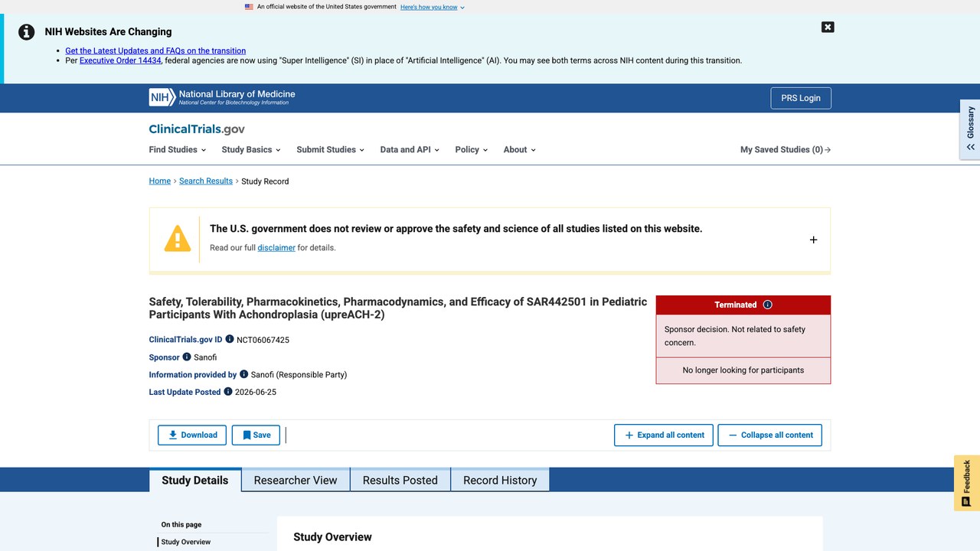Expand Here's how you know disclosure
This screenshot has width=980, height=551.
(x=433, y=7)
